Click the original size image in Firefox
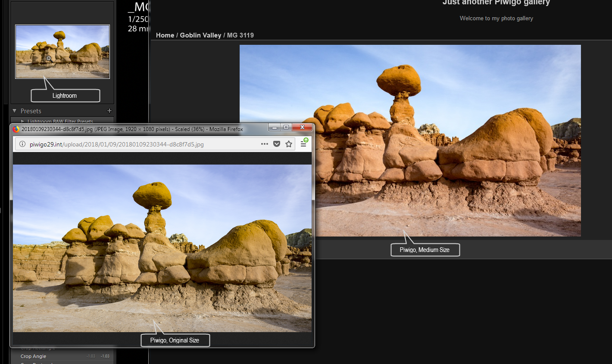Viewport: 612px width, 364px height. [162, 248]
